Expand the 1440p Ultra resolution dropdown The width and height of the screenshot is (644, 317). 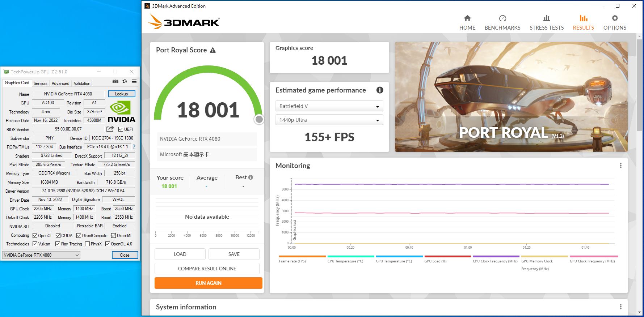point(329,120)
